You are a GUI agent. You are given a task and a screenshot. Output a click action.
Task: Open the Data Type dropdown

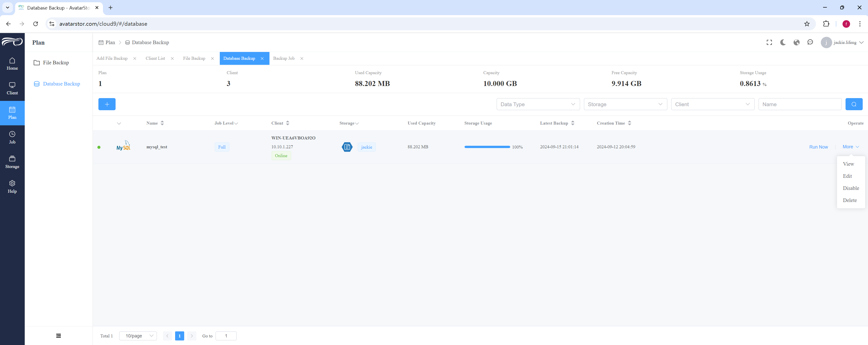[538, 104]
